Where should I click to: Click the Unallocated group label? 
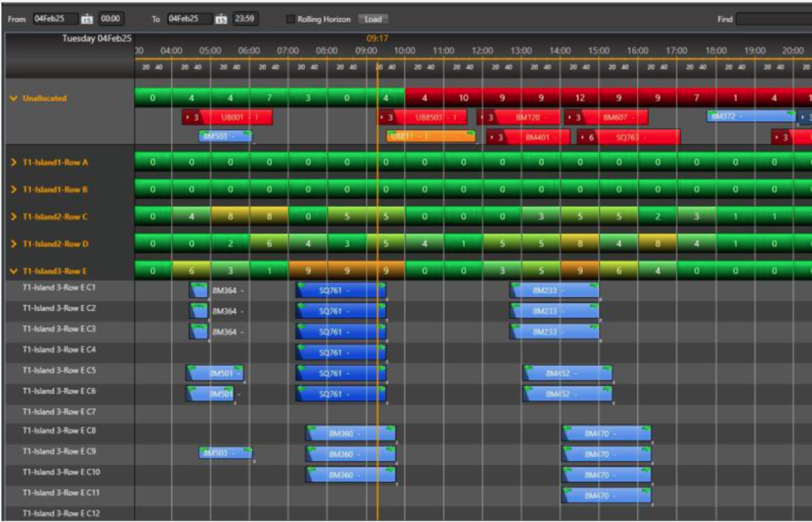click(x=45, y=98)
